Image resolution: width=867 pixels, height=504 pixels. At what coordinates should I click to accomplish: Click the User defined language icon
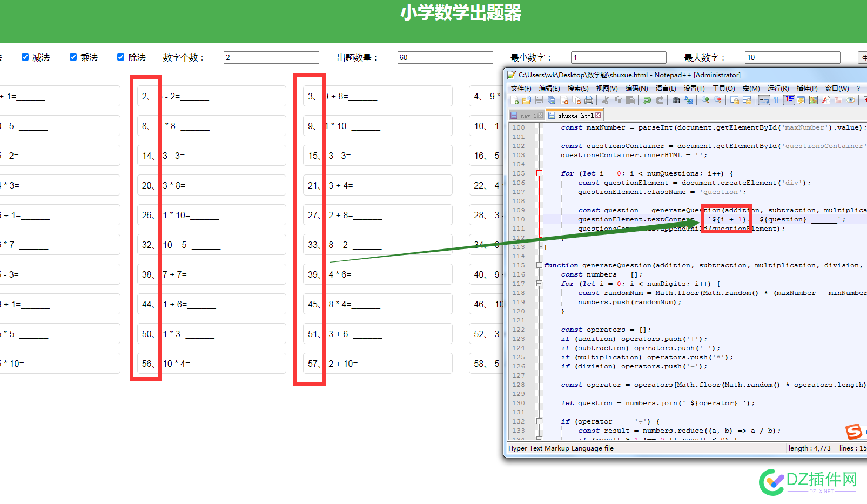click(x=801, y=100)
